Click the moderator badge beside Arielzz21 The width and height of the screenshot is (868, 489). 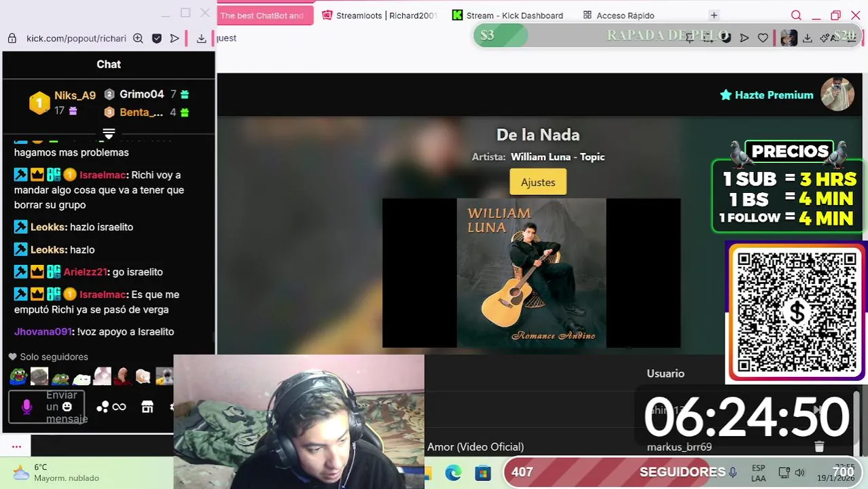tap(21, 272)
